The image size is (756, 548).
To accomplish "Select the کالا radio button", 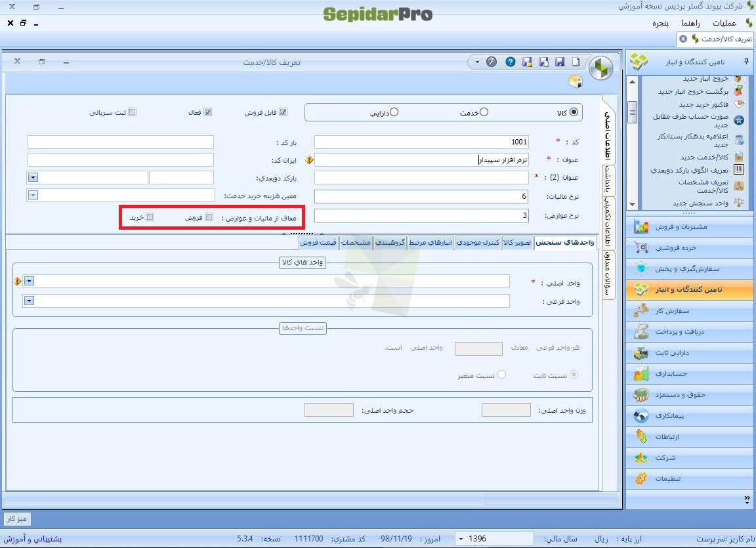I will tap(574, 112).
